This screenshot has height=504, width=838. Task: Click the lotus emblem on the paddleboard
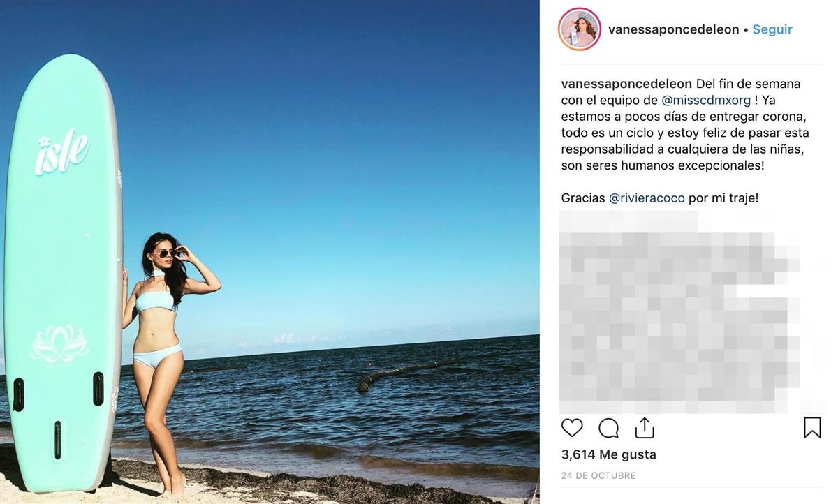pyautogui.click(x=59, y=344)
